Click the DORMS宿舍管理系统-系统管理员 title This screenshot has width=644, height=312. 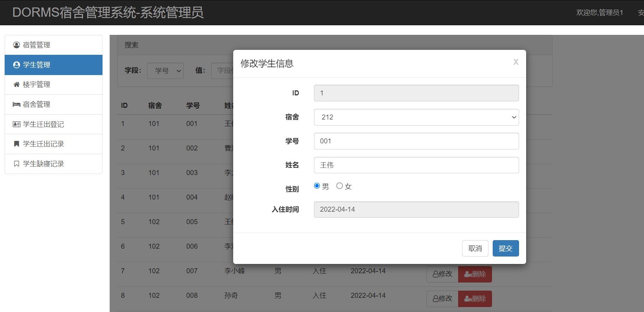pyautogui.click(x=108, y=12)
